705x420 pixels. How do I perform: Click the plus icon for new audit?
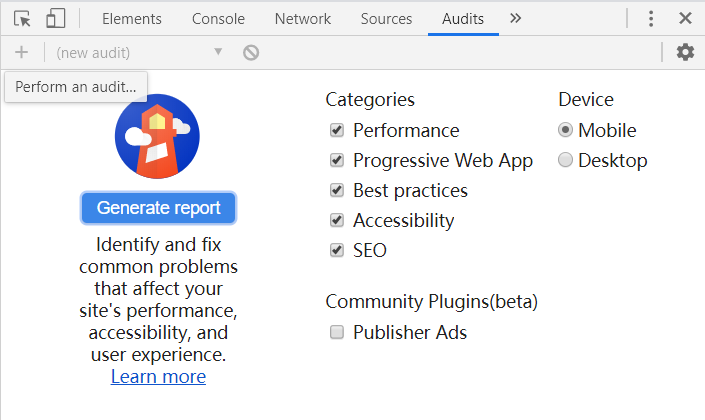pos(21,53)
